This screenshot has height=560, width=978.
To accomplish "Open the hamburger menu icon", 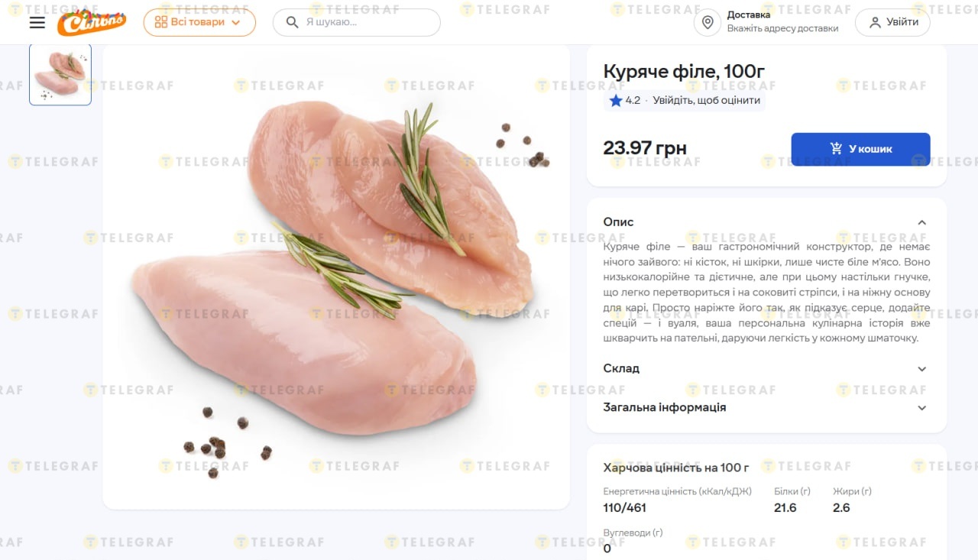I will coord(37,22).
